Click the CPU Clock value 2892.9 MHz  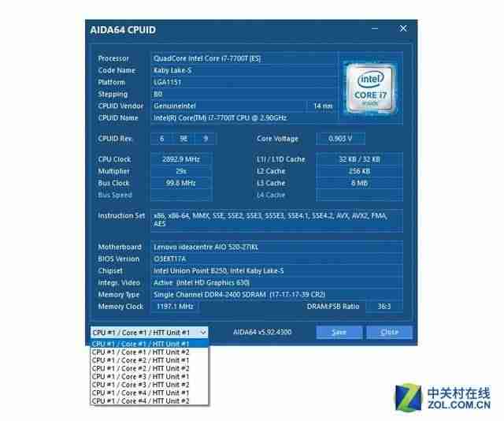click(181, 159)
